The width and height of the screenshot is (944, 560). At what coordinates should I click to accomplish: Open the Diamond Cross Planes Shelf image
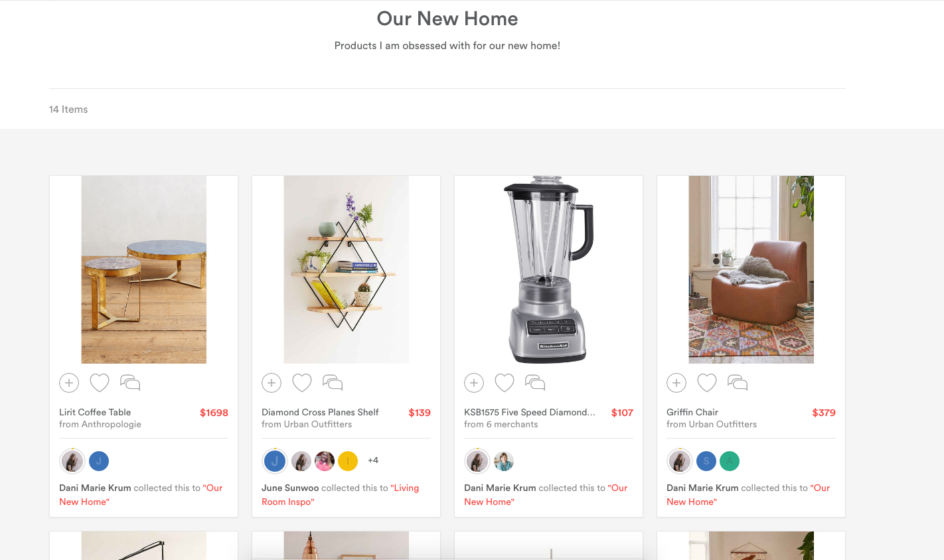(x=346, y=269)
